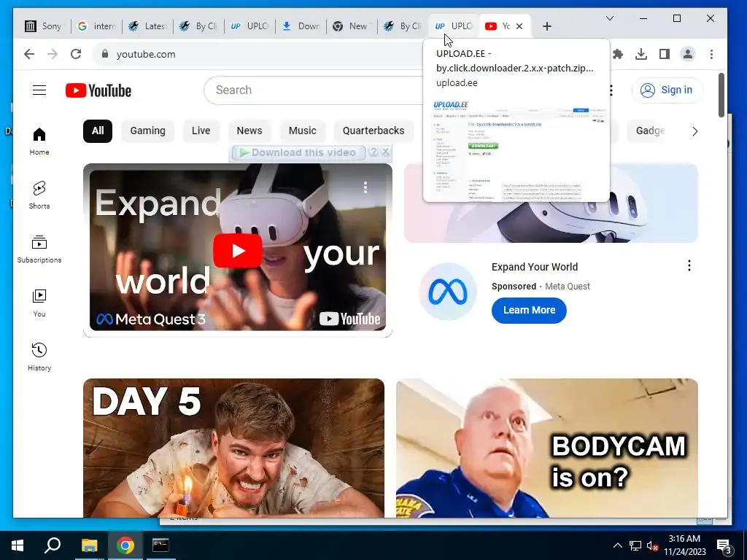
Task: Open the Expand Your World title link
Action: coord(535,267)
